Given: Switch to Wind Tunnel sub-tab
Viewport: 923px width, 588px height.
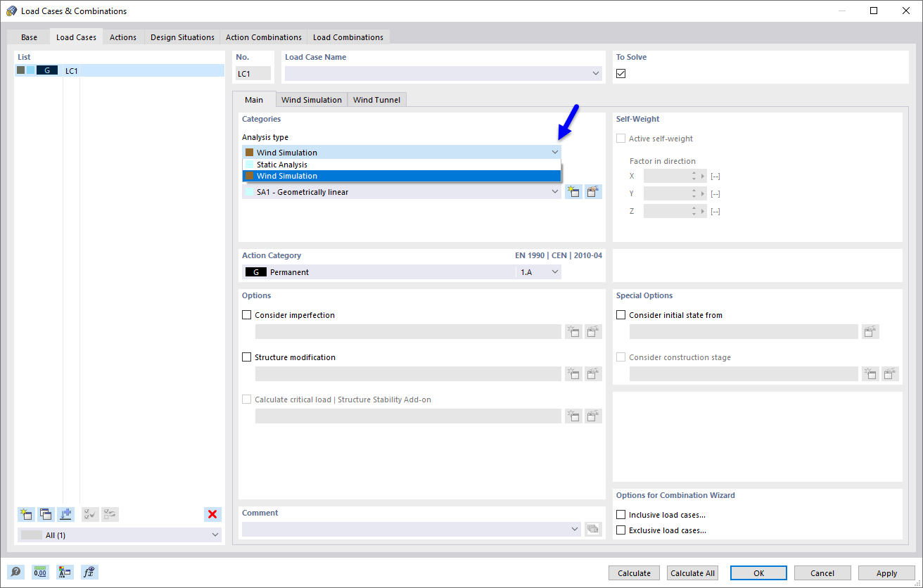Looking at the screenshot, I should coord(376,100).
